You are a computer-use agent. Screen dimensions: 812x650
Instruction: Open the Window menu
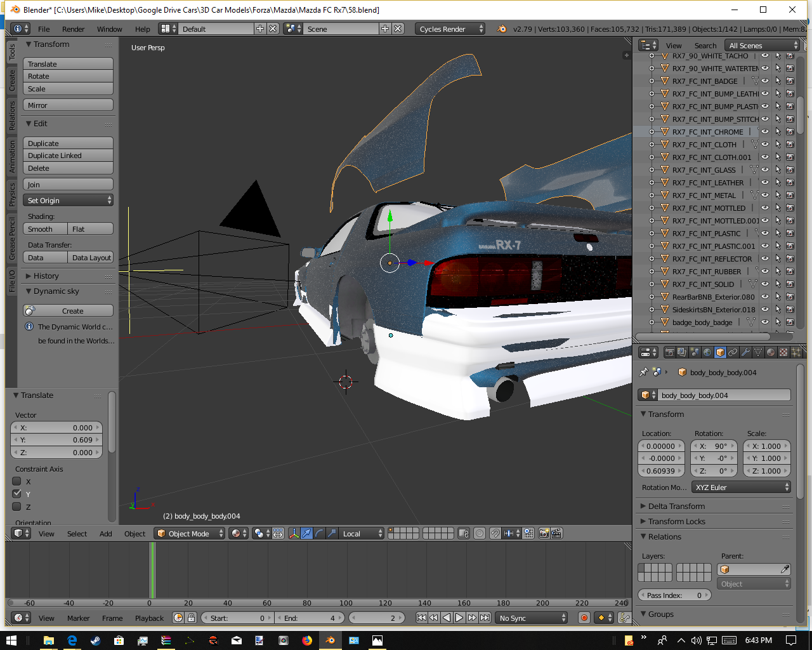(110, 29)
